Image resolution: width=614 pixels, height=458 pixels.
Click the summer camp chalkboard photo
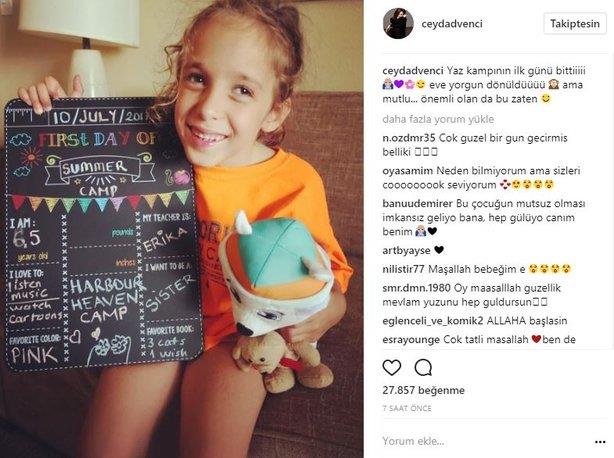[x=182, y=229]
